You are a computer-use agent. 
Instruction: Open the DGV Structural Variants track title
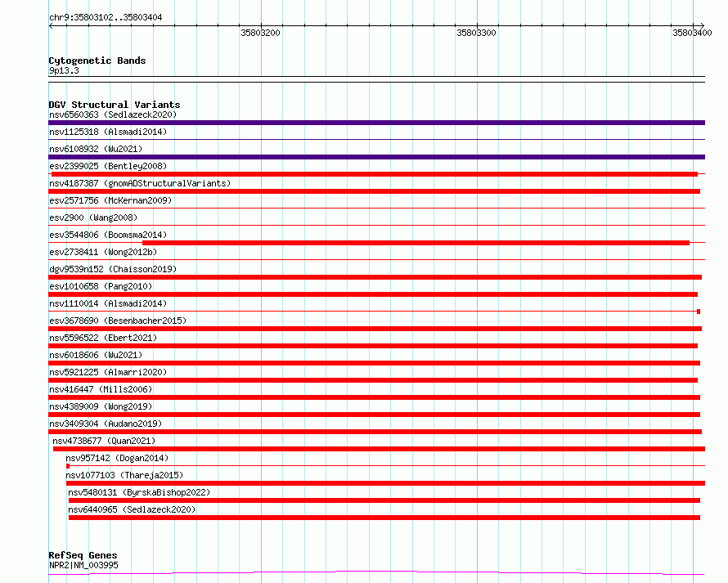(115, 105)
